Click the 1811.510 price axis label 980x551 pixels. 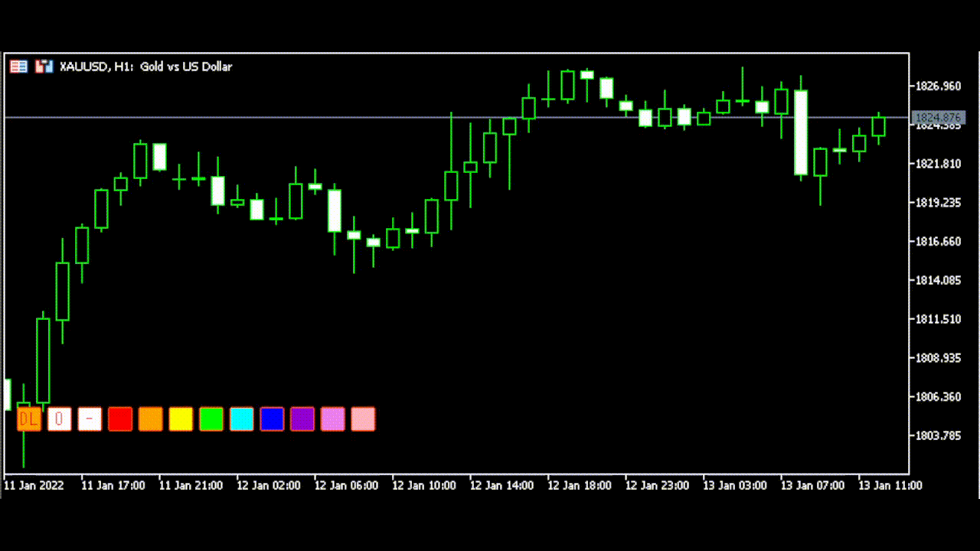click(x=938, y=319)
